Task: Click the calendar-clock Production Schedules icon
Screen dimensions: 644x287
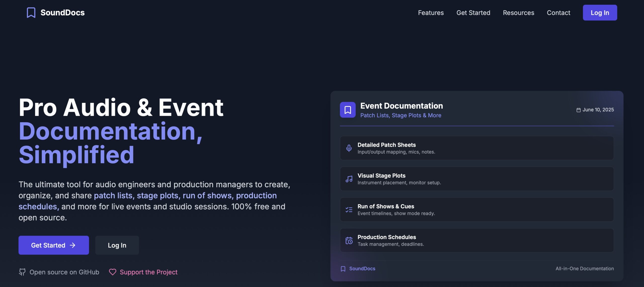Action: click(x=349, y=240)
